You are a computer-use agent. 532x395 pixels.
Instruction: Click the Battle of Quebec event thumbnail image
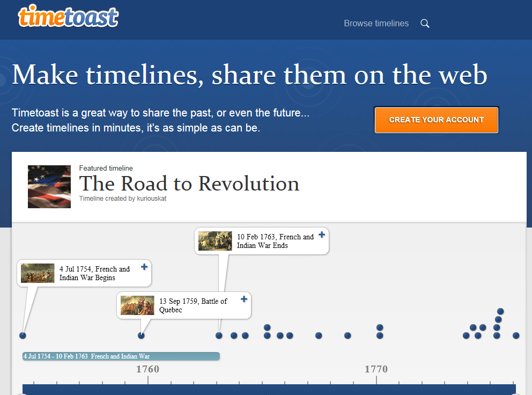pos(137,305)
